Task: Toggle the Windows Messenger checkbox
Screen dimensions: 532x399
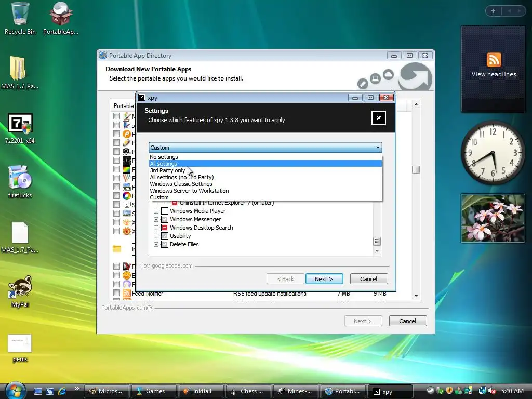Action: coord(165,220)
